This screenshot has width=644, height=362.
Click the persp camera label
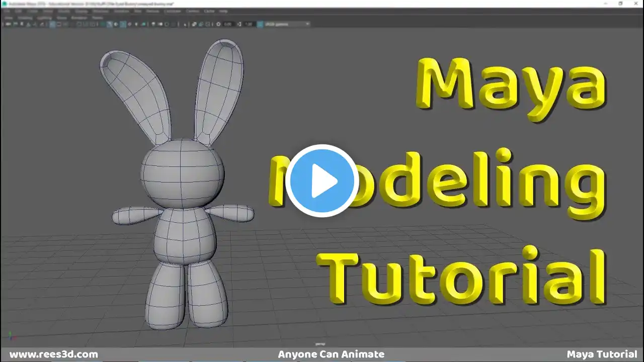[x=319, y=344]
